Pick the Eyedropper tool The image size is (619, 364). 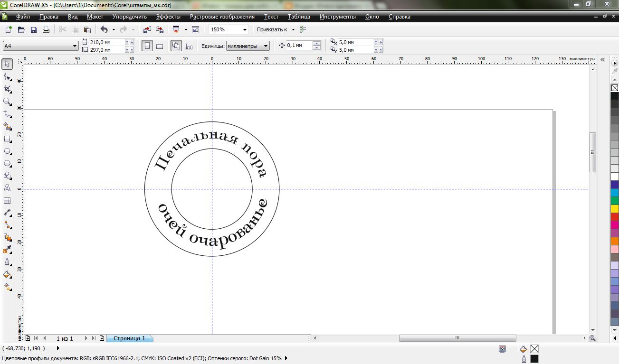[x=7, y=248]
